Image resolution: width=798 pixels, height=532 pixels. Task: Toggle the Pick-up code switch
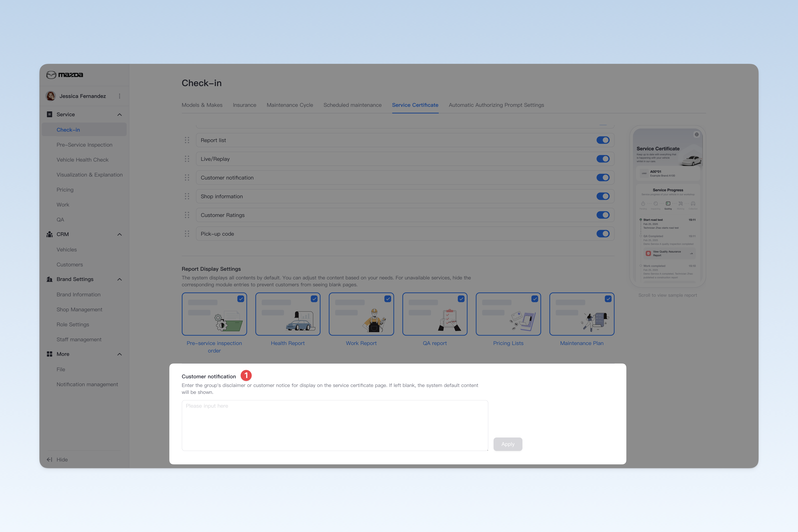coord(603,234)
